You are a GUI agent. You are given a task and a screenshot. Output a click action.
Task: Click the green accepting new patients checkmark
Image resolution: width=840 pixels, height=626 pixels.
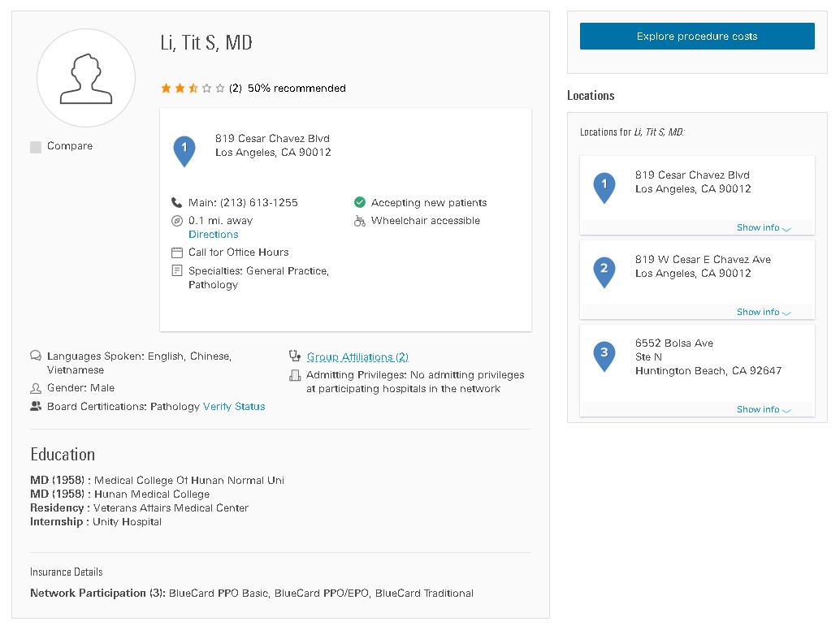tap(360, 203)
